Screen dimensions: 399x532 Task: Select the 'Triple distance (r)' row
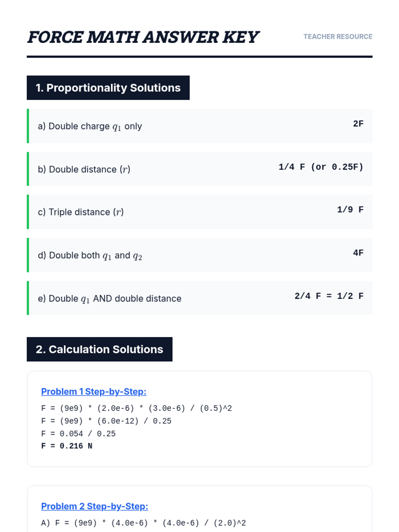[x=199, y=212]
